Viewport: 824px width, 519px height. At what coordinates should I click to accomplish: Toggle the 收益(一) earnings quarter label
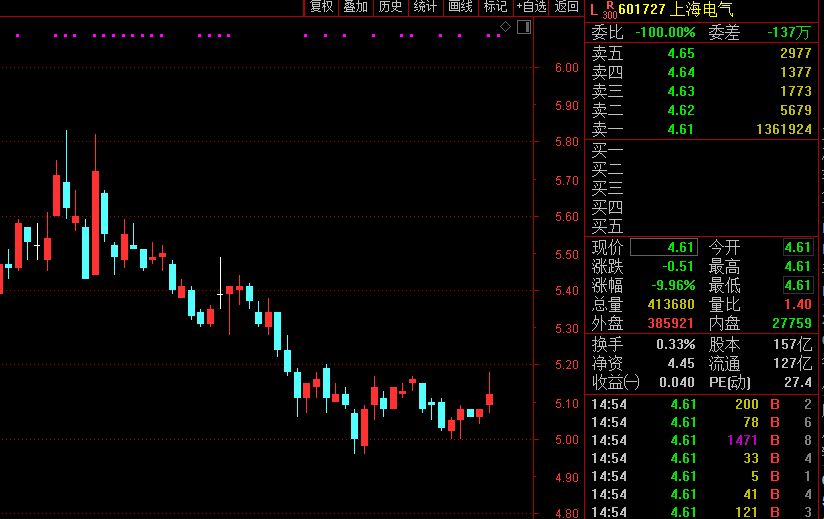pyautogui.click(x=615, y=382)
